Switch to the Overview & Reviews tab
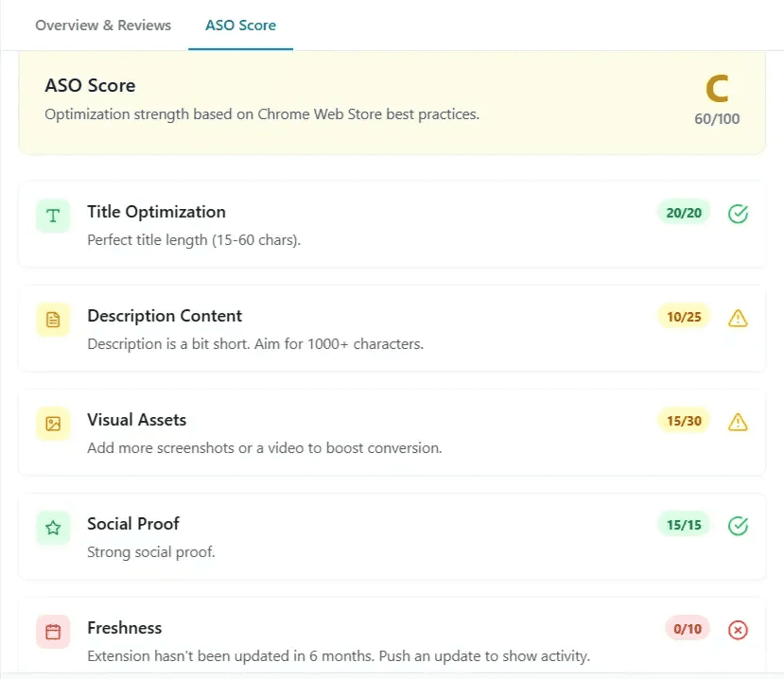This screenshot has height=679, width=784. pyautogui.click(x=102, y=26)
